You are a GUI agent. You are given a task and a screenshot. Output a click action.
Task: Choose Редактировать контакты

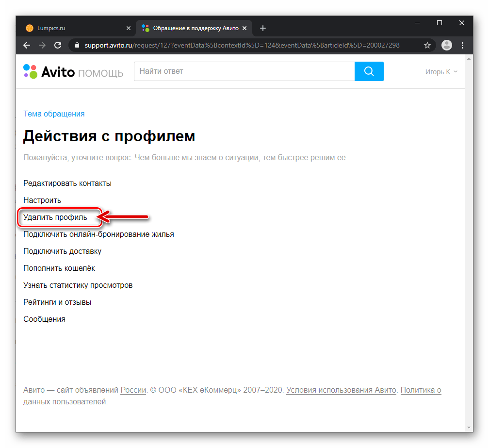point(67,183)
